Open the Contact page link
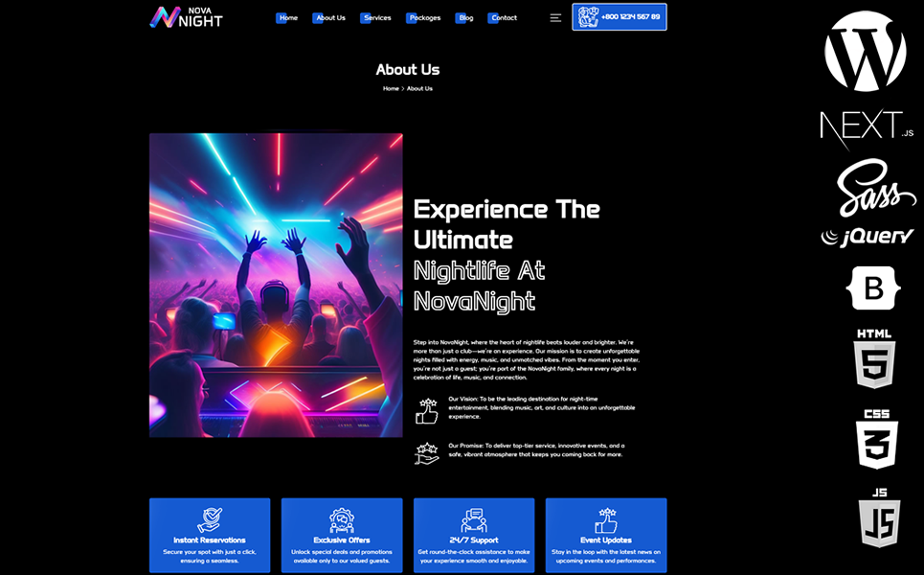 click(x=503, y=17)
